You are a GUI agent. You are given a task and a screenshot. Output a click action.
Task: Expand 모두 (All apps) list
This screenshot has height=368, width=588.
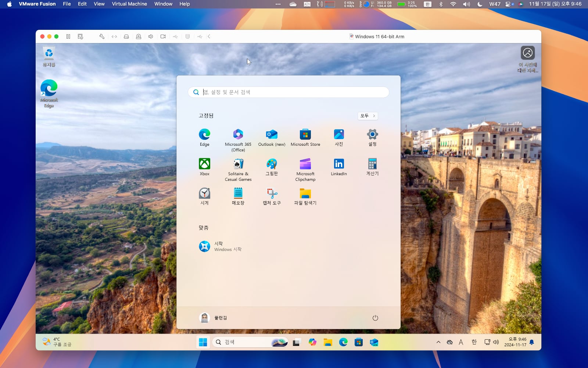[367, 116]
